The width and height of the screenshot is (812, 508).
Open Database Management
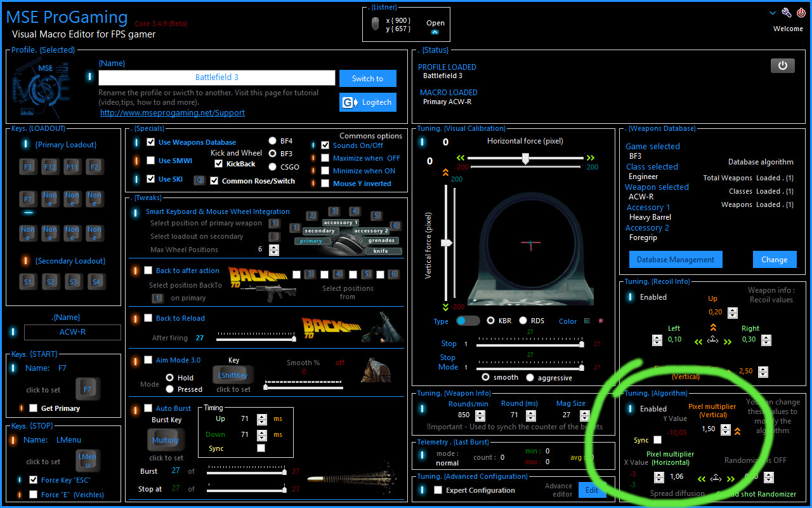coord(676,259)
